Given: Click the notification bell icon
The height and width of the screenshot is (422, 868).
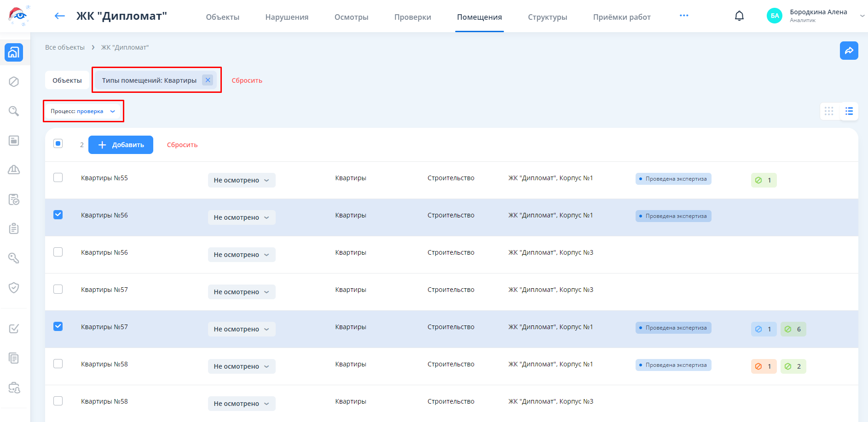Looking at the screenshot, I should (739, 16).
